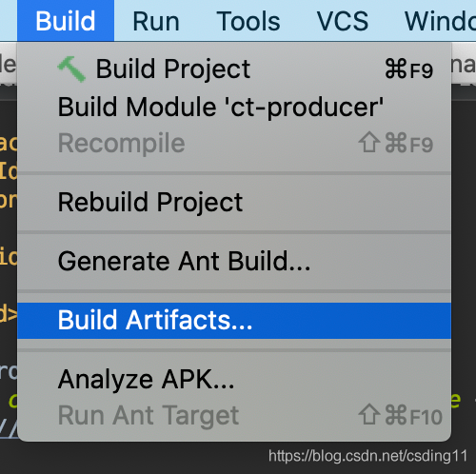This screenshot has width=476, height=474.
Task: Open the Window menu
Action: click(440, 22)
